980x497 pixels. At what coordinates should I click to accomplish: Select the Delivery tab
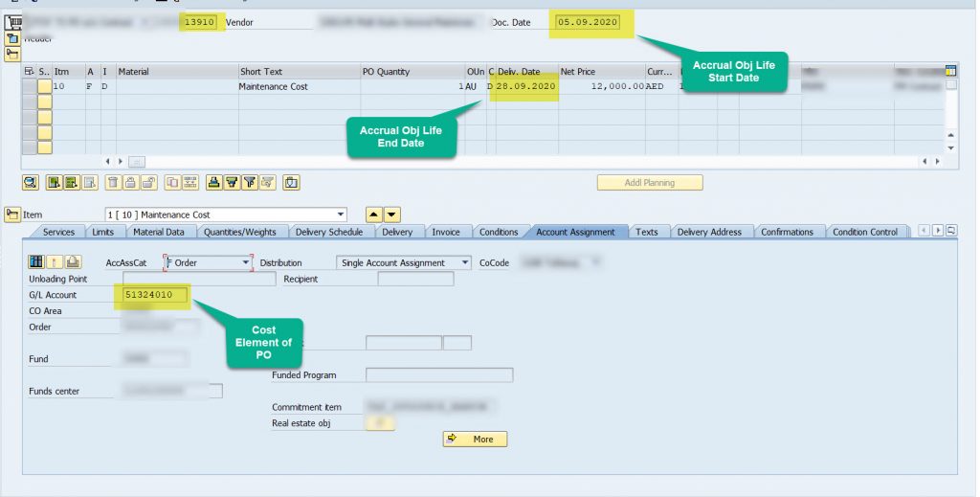pos(397,232)
